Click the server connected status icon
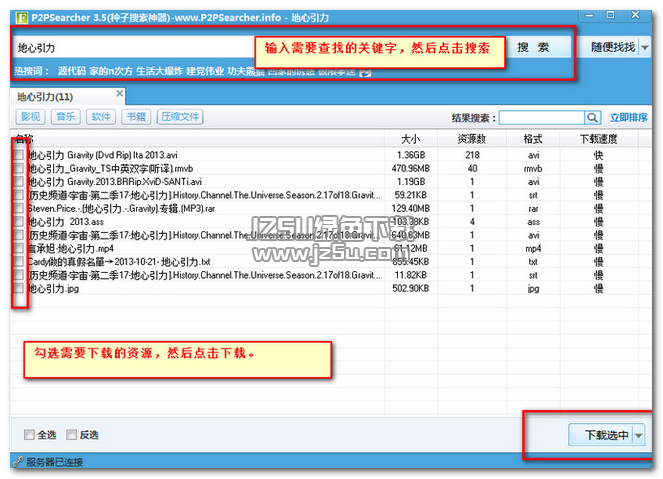 coord(18,462)
